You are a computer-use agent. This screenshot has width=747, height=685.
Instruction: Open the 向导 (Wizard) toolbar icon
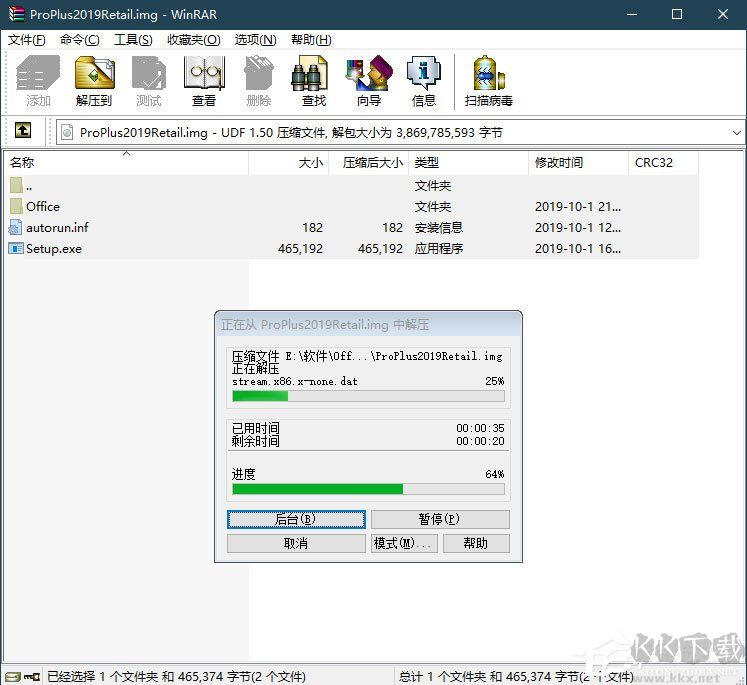(369, 73)
